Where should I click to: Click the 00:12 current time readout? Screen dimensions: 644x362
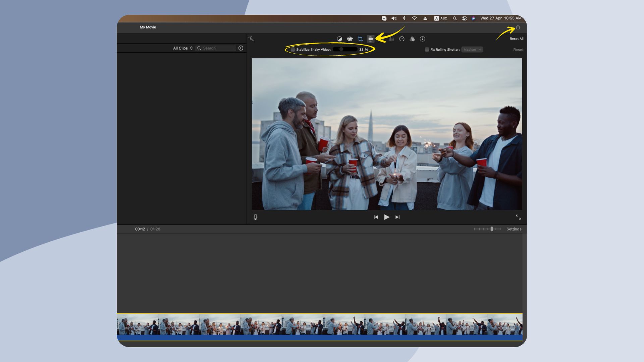pyautogui.click(x=140, y=229)
